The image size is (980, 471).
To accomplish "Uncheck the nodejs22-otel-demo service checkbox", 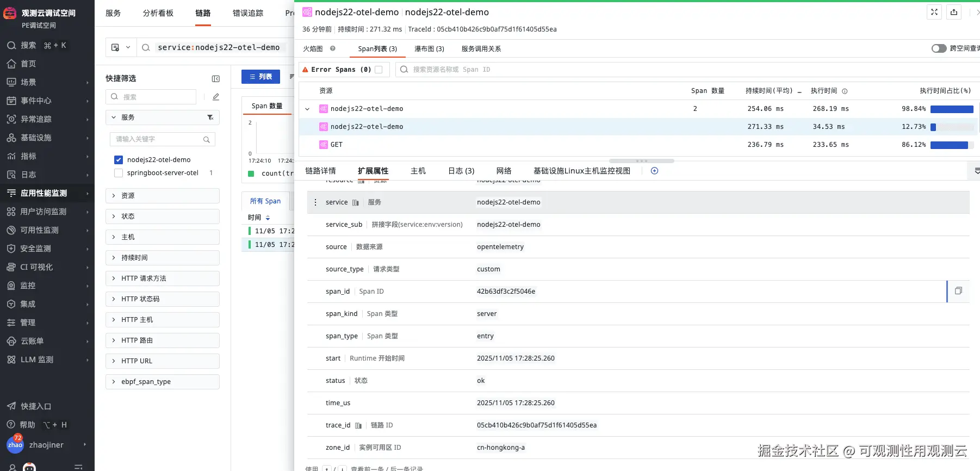I will [119, 160].
